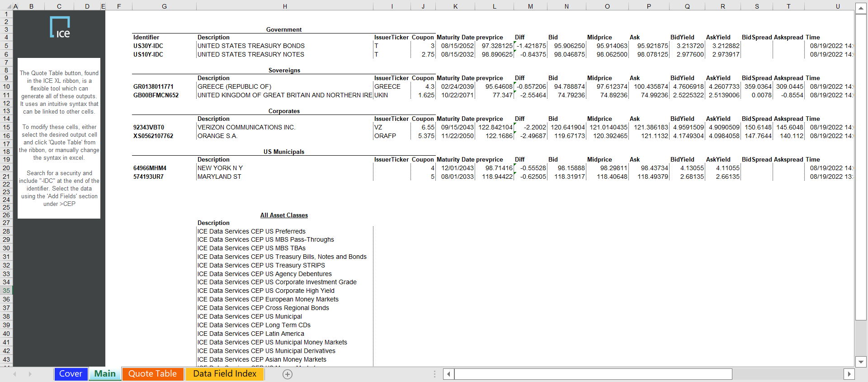Image resolution: width=868 pixels, height=382 pixels.
Task: Select the XS0562107762 identifier cell
Action: point(164,136)
